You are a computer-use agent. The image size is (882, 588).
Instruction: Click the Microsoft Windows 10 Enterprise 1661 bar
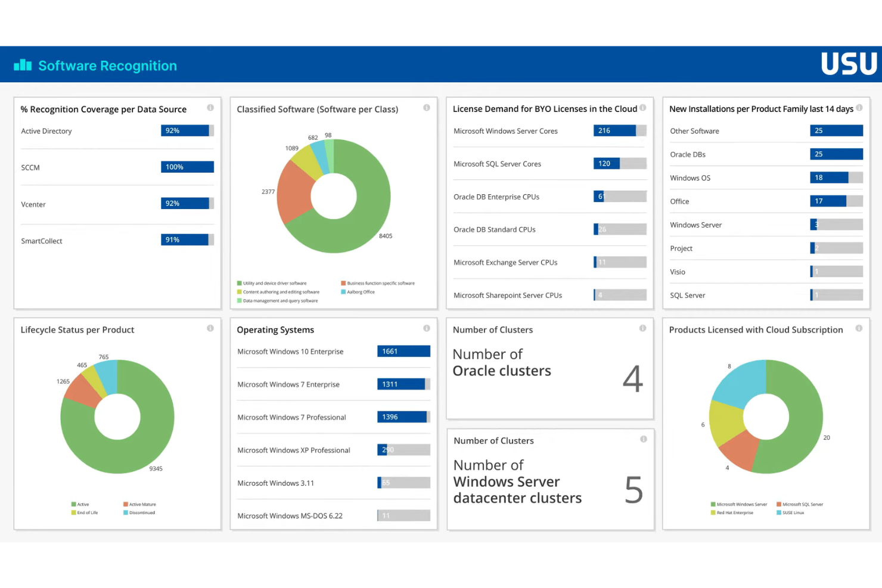[x=403, y=351]
